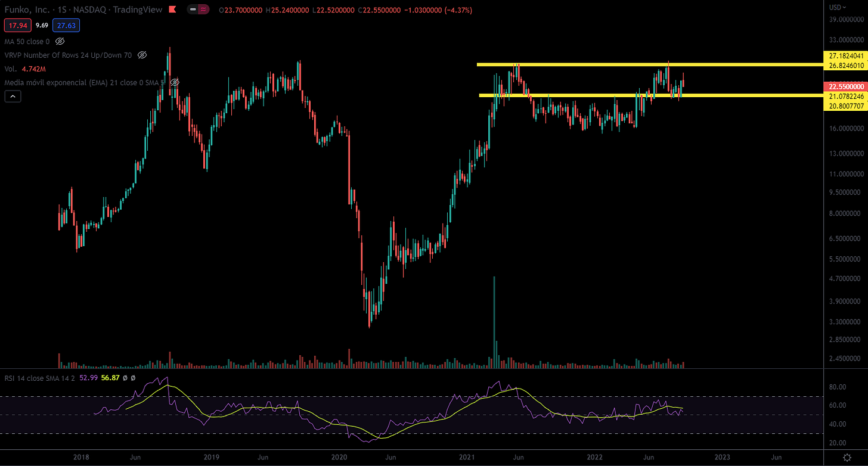This screenshot has height=466, width=868.
Task: Click the 2023 label on time axis
Action: click(x=722, y=457)
